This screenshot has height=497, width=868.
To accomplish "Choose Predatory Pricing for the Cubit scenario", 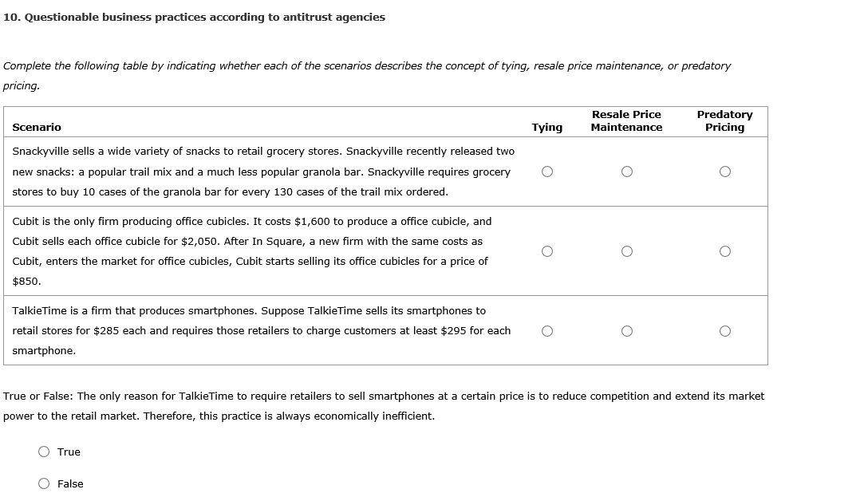I will pos(724,251).
